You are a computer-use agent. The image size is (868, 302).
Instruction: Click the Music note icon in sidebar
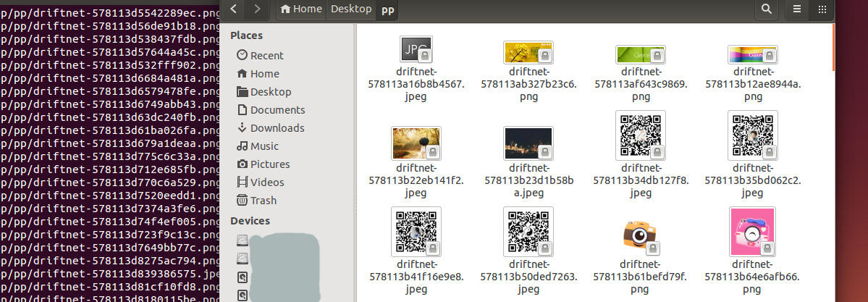(x=242, y=146)
